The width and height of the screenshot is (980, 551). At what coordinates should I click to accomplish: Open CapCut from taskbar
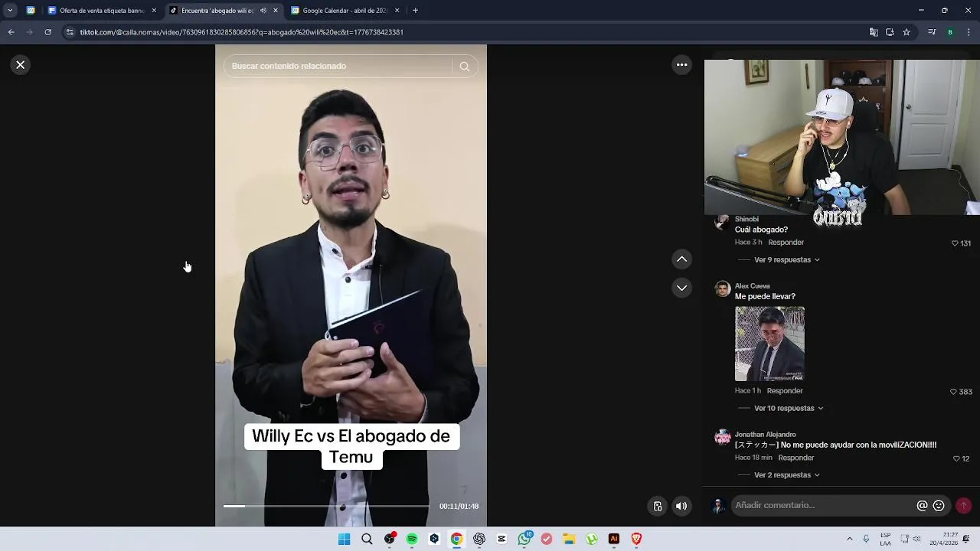click(501, 539)
